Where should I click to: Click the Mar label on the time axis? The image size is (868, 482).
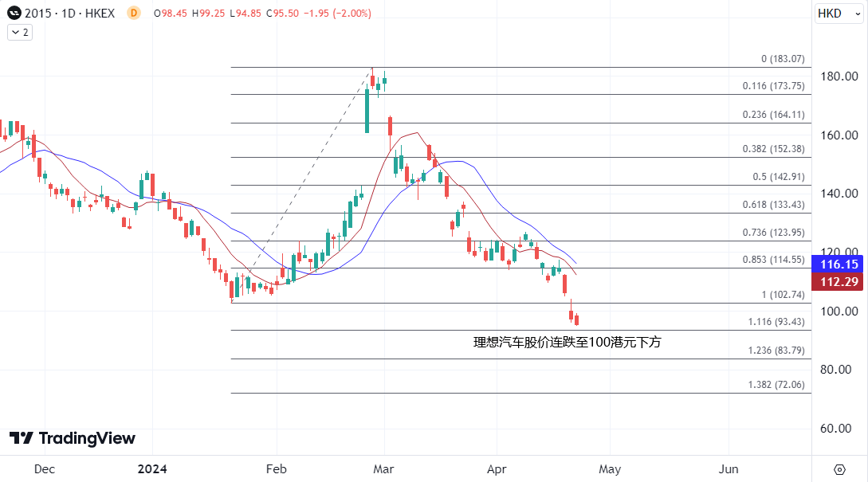click(x=383, y=469)
